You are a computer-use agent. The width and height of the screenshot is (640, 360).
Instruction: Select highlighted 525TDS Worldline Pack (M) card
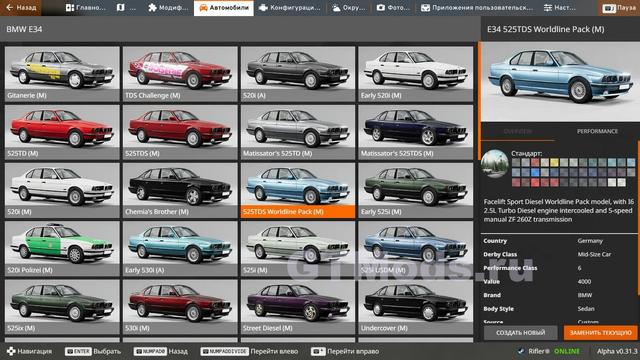click(x=298, y=191)
